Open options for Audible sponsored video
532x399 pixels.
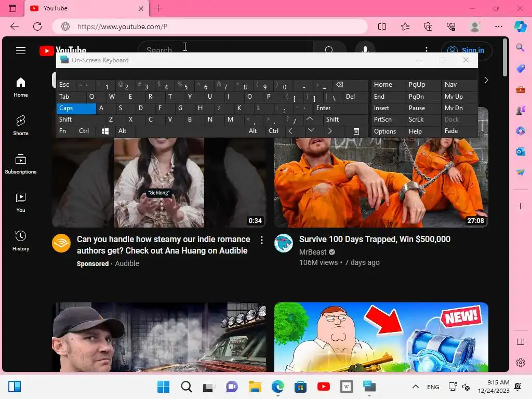(x=262, y=240)
